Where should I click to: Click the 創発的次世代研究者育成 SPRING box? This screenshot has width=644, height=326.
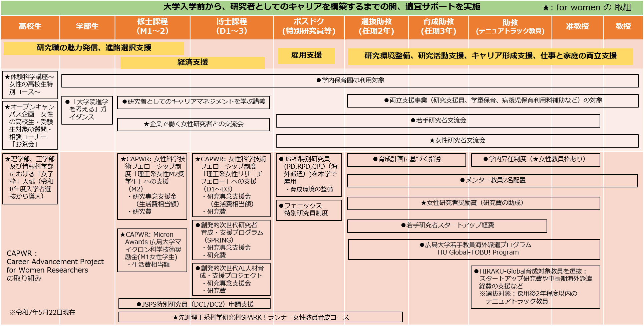pyautogui.click(x=231, y=240)
